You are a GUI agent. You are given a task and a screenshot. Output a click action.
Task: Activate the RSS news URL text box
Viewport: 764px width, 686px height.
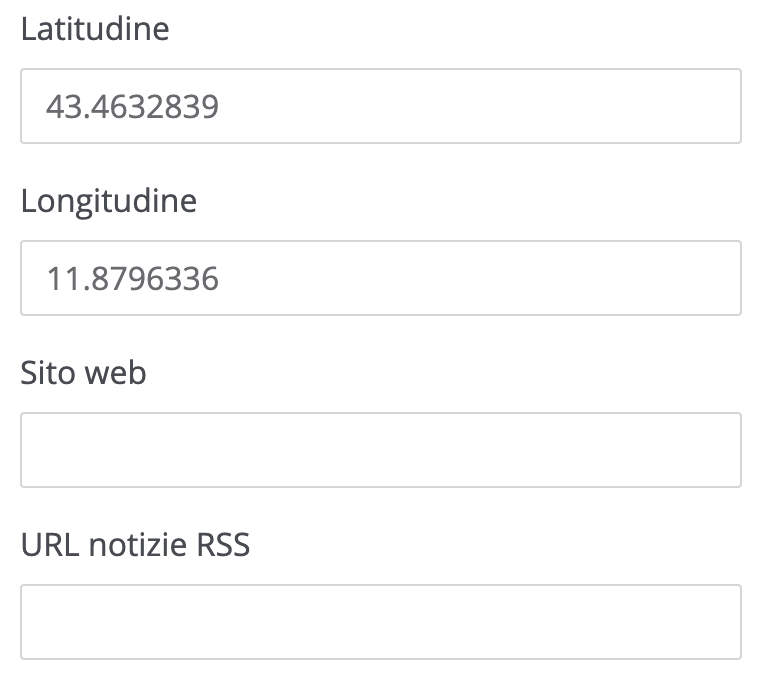[x=380, y=622]
